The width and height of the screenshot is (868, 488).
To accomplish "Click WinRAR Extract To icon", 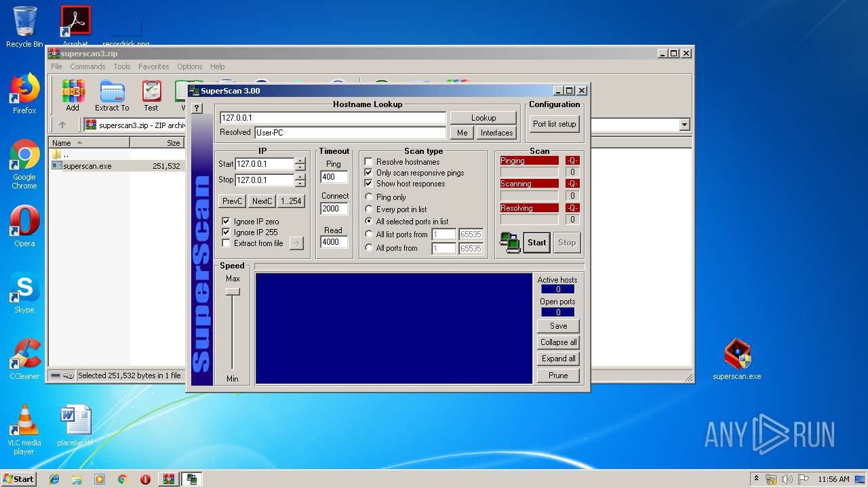I will pyautogui.click(x=112, y=95).
